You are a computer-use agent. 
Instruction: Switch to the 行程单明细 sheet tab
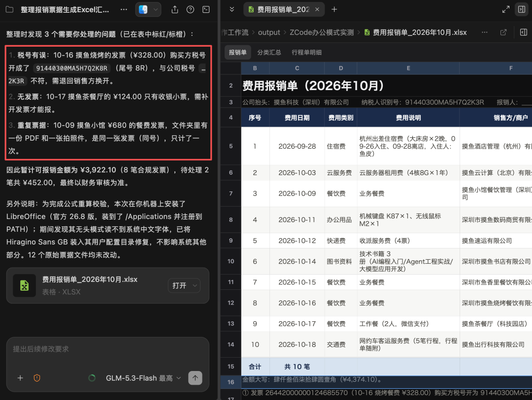306,52
